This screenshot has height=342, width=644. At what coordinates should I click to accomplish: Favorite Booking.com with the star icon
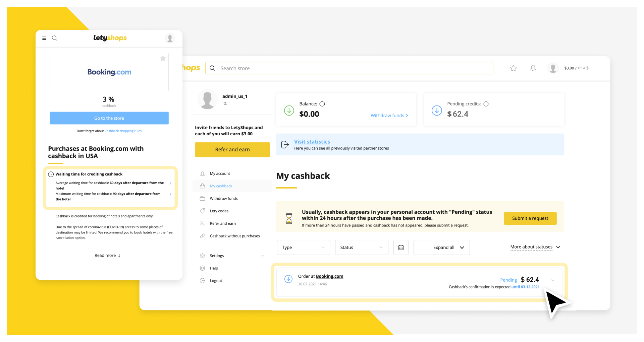pos(163,59)
